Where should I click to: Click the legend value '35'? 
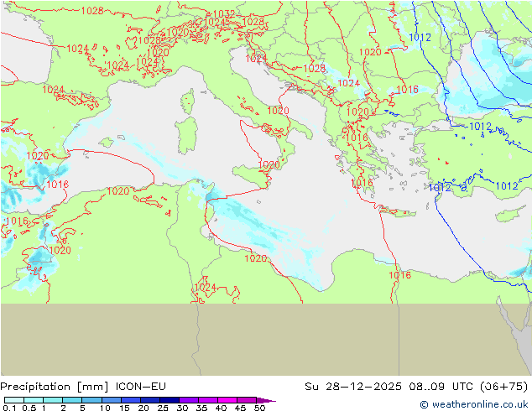(201, 408)
